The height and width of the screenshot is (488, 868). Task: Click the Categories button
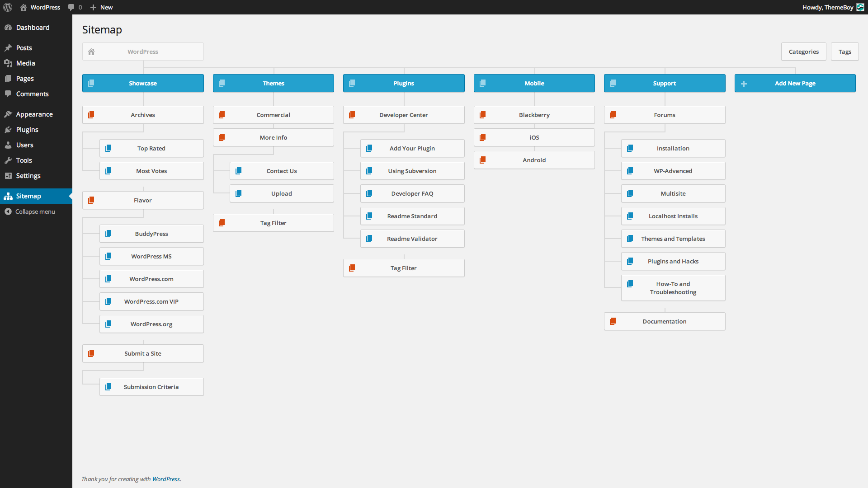[x=804, y=51]
